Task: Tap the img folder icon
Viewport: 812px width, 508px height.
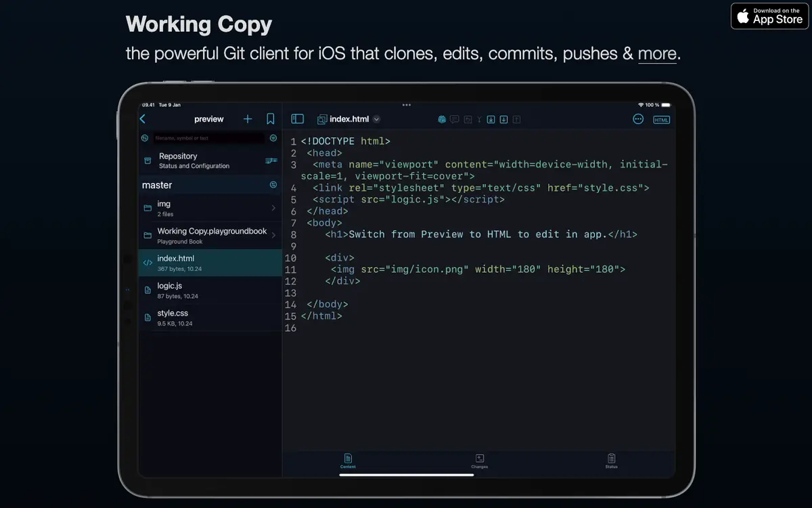Action: click(148, 208)
